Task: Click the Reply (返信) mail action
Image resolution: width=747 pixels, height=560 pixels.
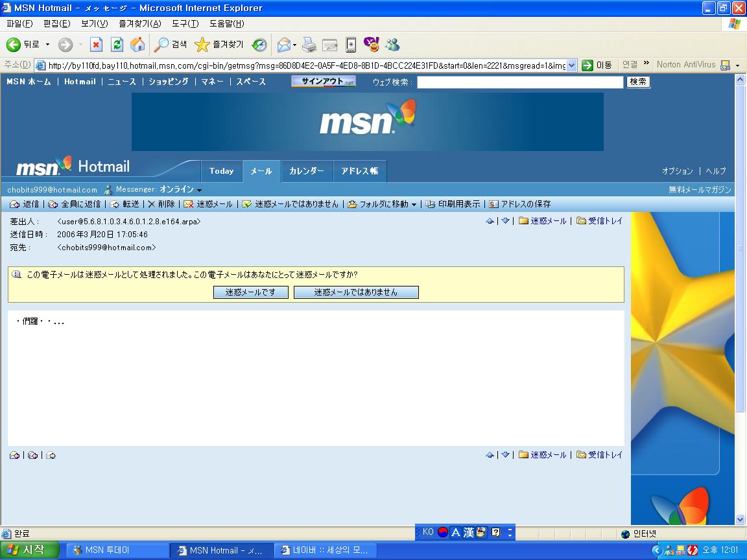Action: [x=24, y=204]
